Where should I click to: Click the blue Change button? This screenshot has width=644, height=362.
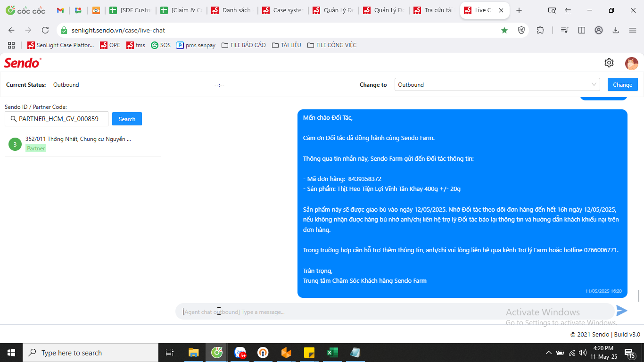tap(623, 85)
